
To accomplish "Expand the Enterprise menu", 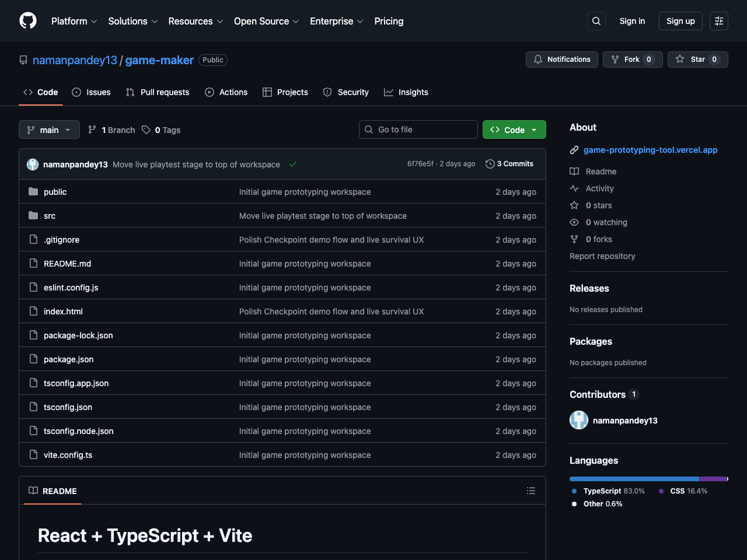I will [337, 21].
